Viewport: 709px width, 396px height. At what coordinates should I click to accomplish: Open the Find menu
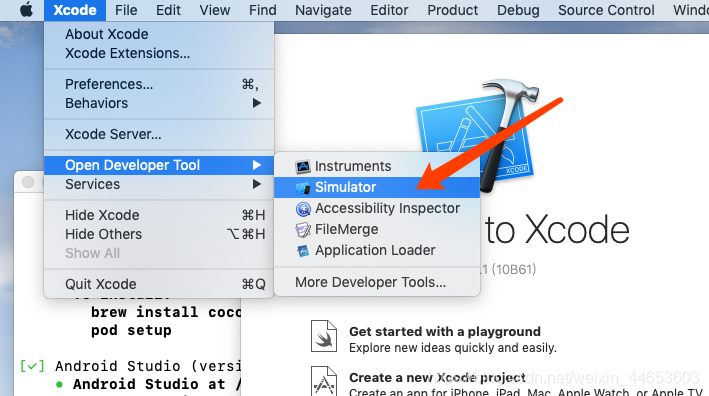pos(262,10)
